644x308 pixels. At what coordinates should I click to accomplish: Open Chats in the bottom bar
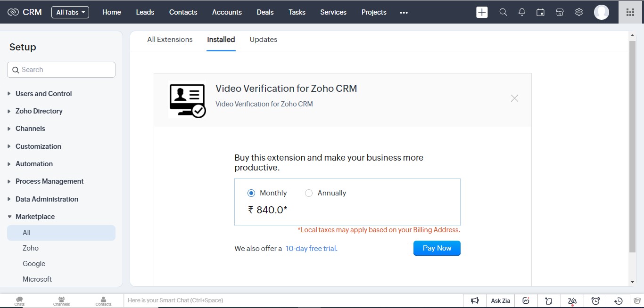19,301
